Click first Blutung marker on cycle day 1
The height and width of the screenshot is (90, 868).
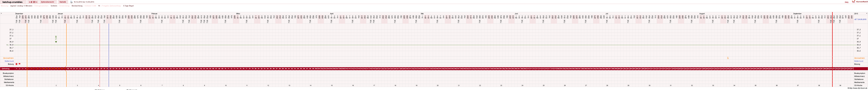[16, 64]
